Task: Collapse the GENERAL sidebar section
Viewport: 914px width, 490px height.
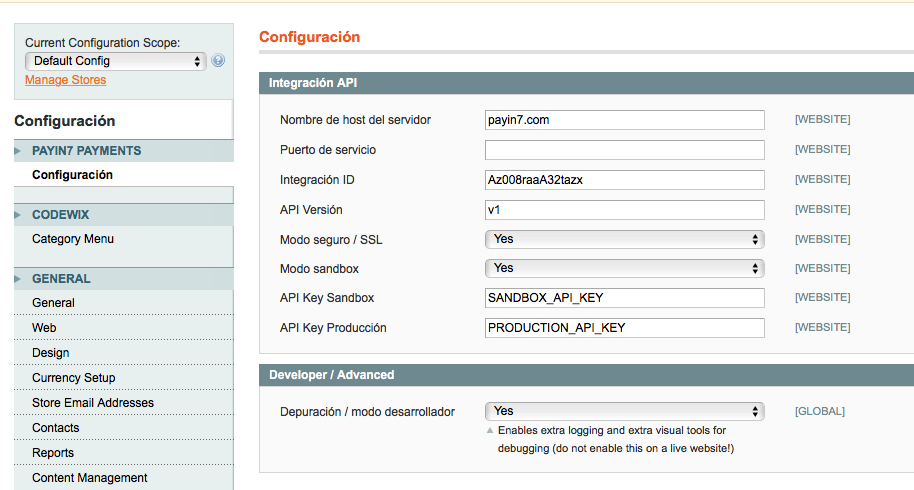Action: pos(61,279)
